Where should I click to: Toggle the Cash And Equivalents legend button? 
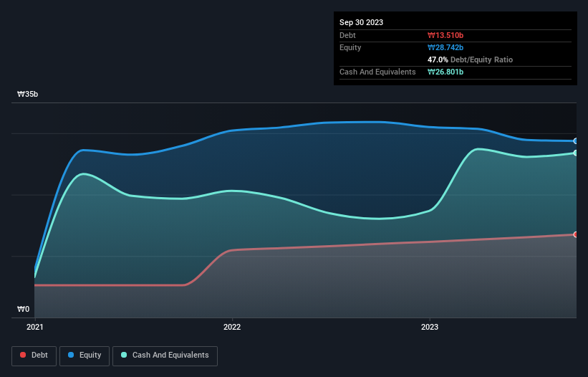pos(165,355)
